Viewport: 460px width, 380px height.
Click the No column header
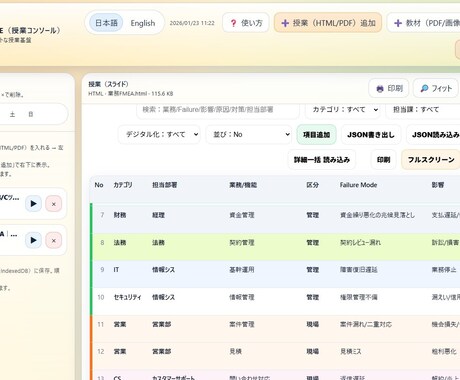[x=99, y=185]
